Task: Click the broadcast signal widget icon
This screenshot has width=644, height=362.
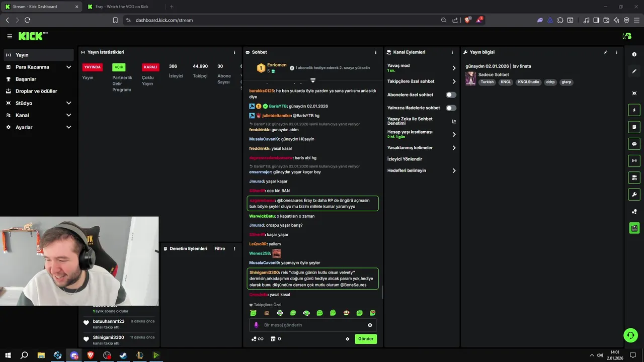Action: (634, 161)
